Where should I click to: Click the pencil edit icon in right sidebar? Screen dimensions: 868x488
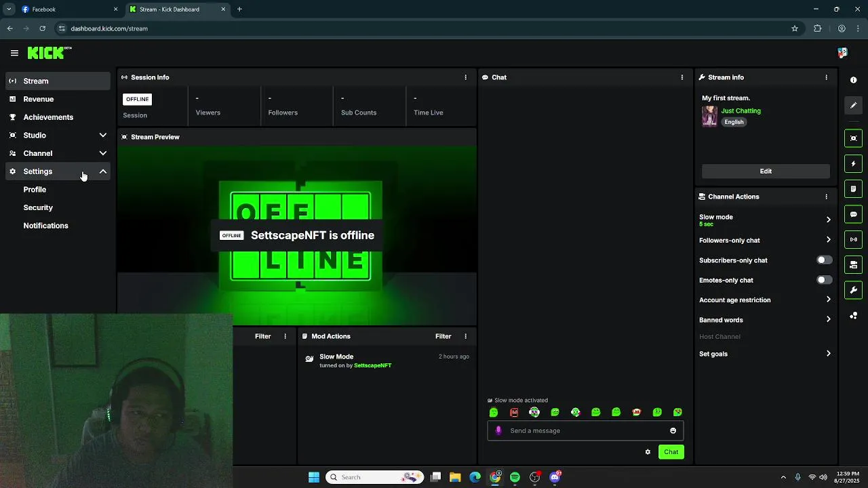click(853, 105)
